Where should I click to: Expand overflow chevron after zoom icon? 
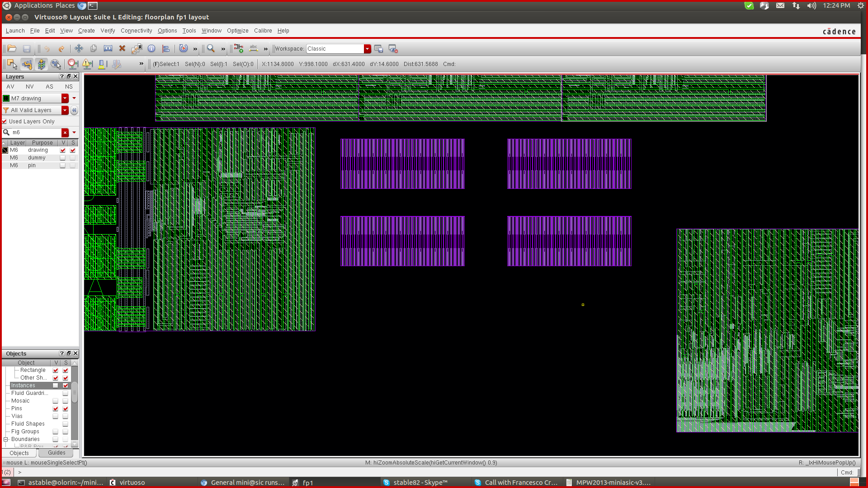(x=223, y=49)
